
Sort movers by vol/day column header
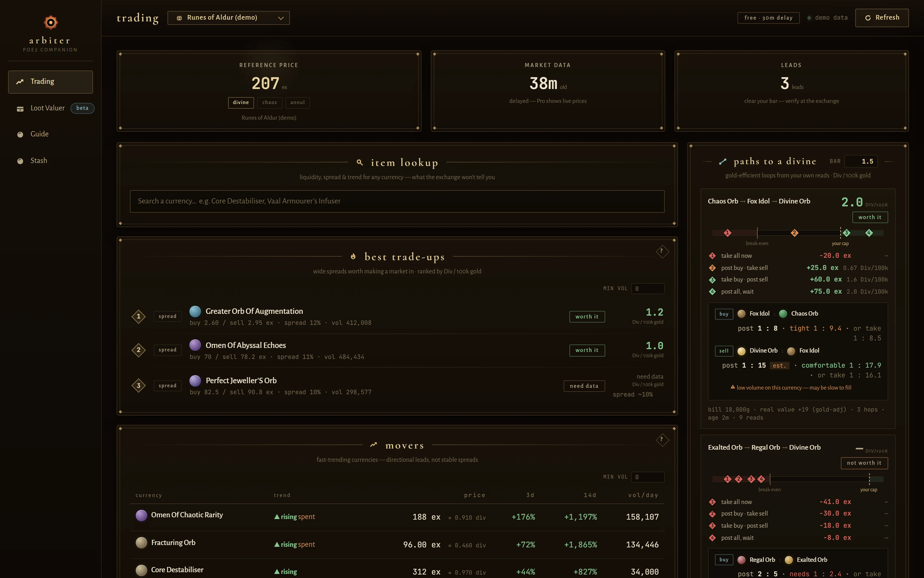click(x=643, y=495)
